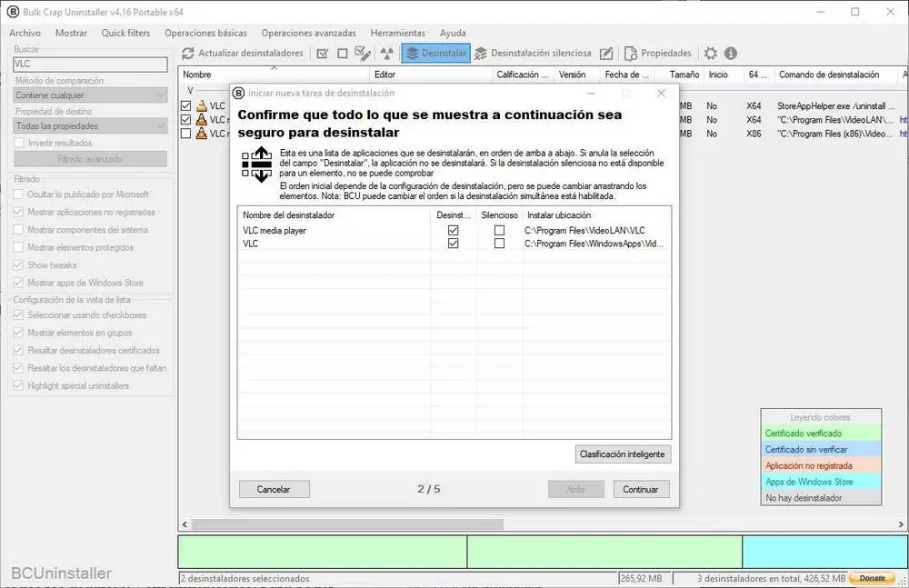Click the BCU logo icon in the dialog title

click(238, 93)
